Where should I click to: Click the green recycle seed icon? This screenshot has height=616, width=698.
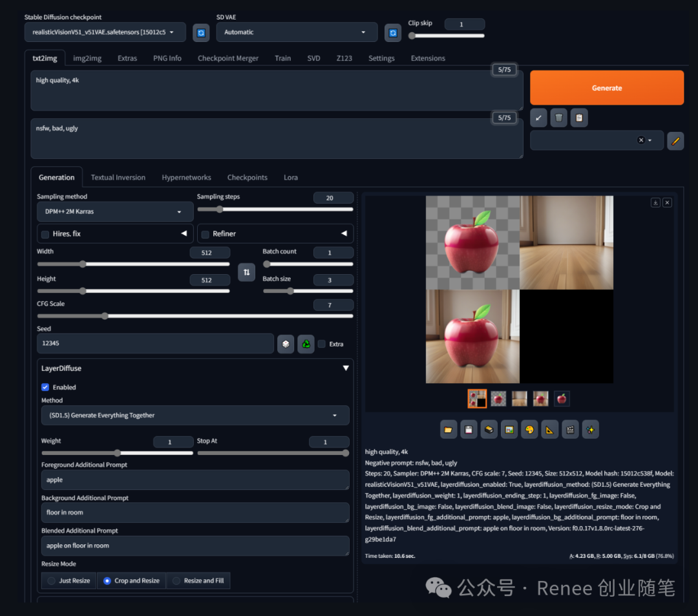tap(306, 344)
